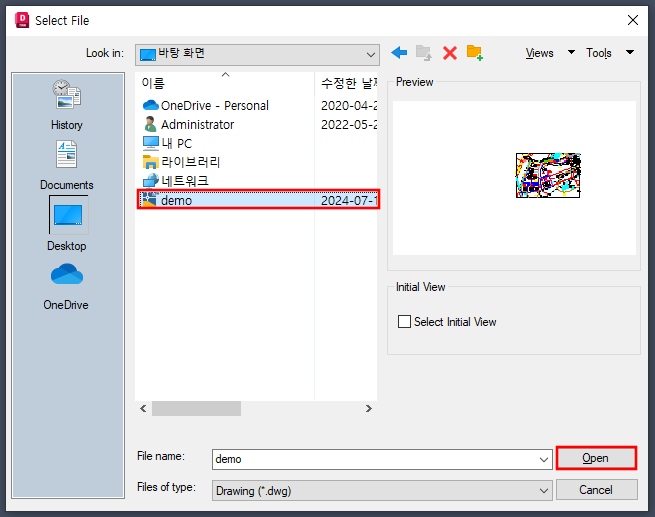Viewport: 655px width, 517px height.
Task: Open the History sidebar shortcut
Action: pyautogui.click(x=66, y=104)
